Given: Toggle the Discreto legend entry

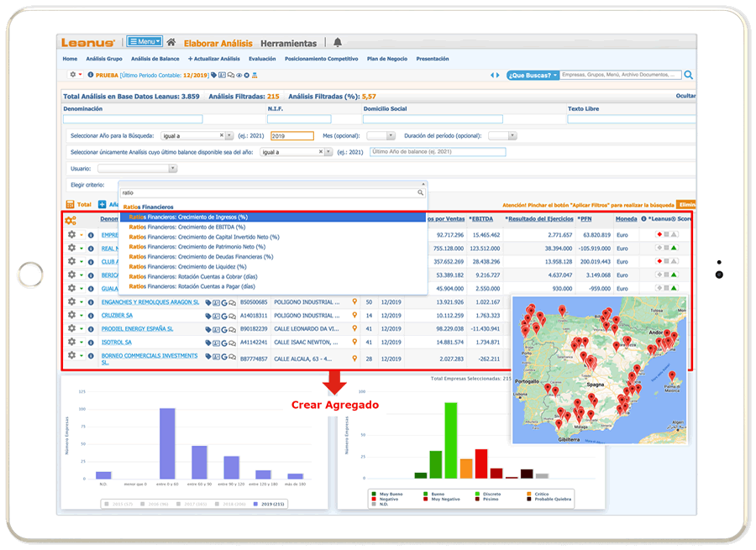Looking at the screenshot, I should pyautogui.click(x=488, y=494).
